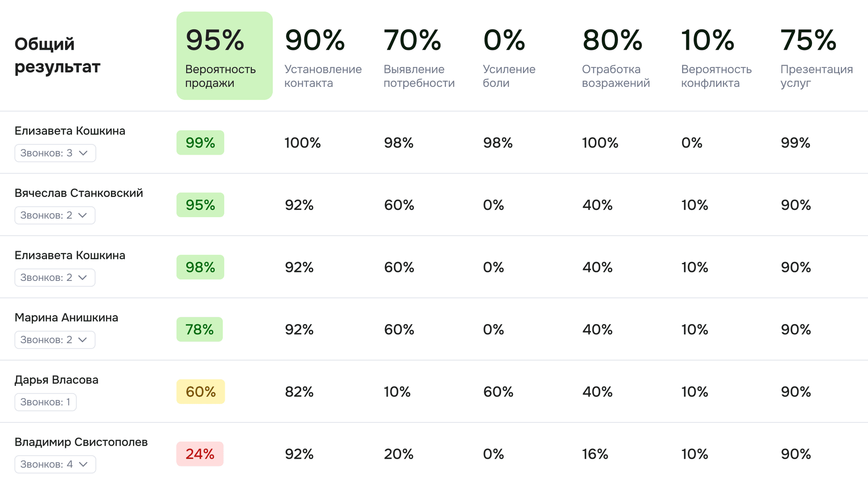Image resolution: width=868 pixels, height=485 pixels.
Task: Expand Марина Анишкина's Звонков: 2 dropdown
Action: (x=55, y=340)
